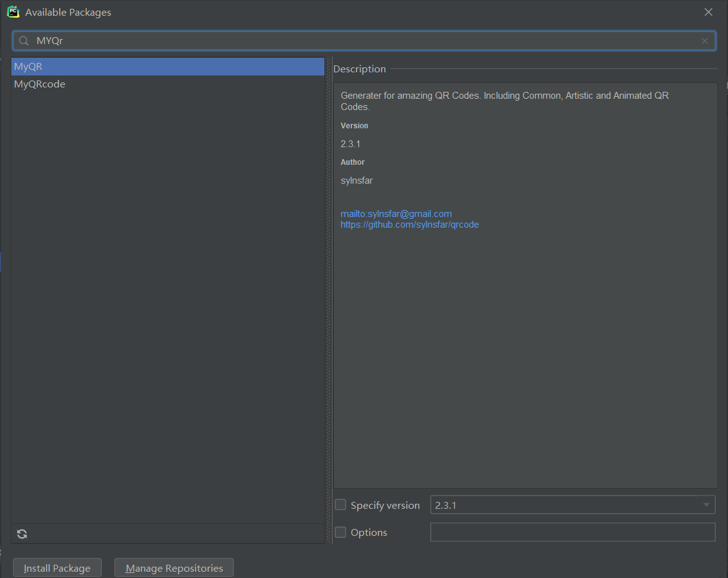Click the version number 2.3.1 in description
Viewport: 728px width, 578px height.
351,144
